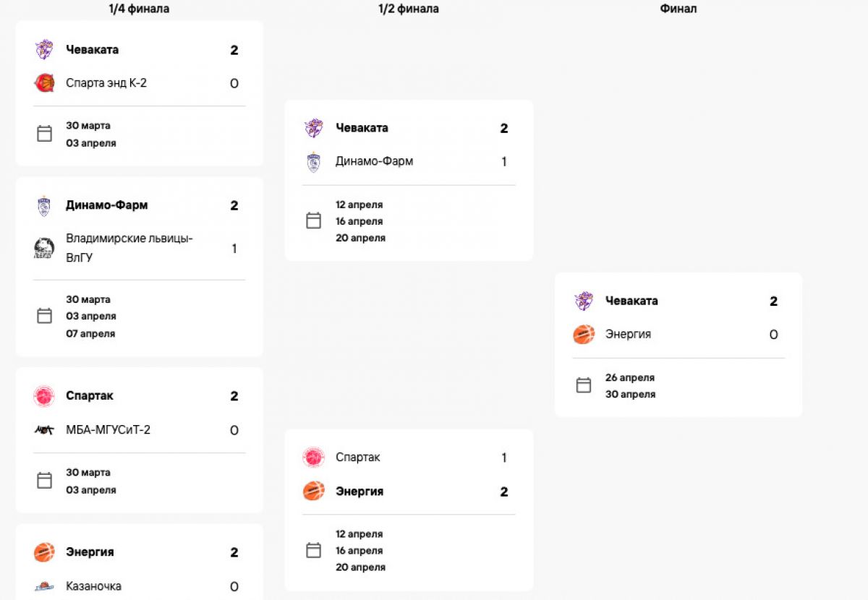Select Владимирские львицы-ВлГУ team name
The height and width of the screenshot is (600, 868).
tap(129, 248)
